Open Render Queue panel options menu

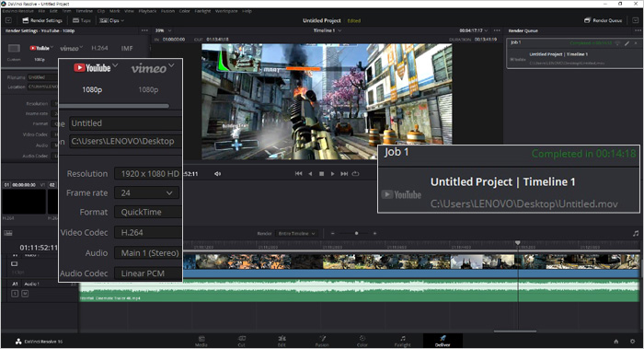pos(638,30)
